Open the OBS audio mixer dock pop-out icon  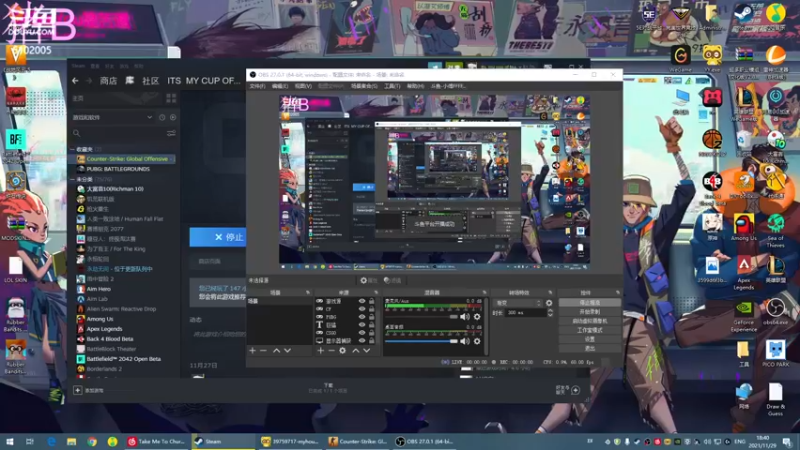pos(484,293)
